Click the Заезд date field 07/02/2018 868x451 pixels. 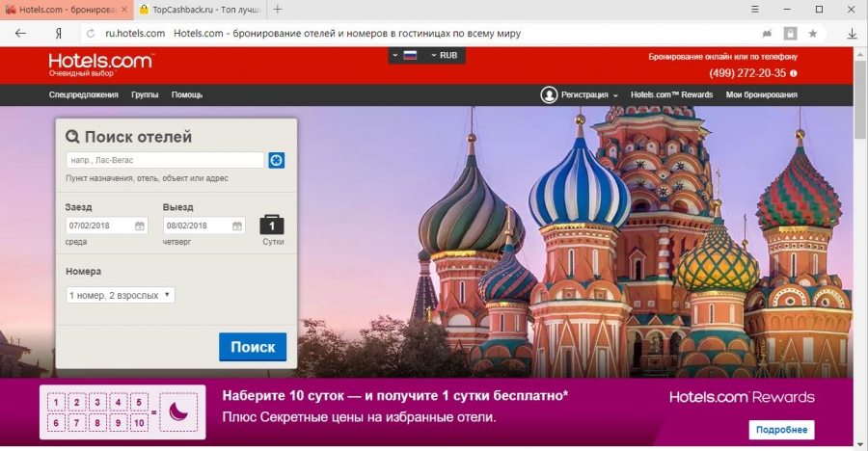tap(106, 225)
